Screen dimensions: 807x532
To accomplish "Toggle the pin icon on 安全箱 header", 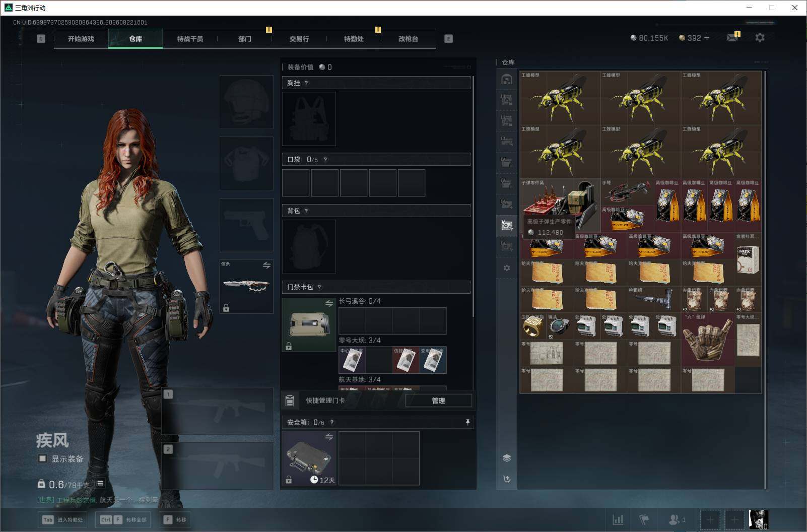I will pos(467,422).
